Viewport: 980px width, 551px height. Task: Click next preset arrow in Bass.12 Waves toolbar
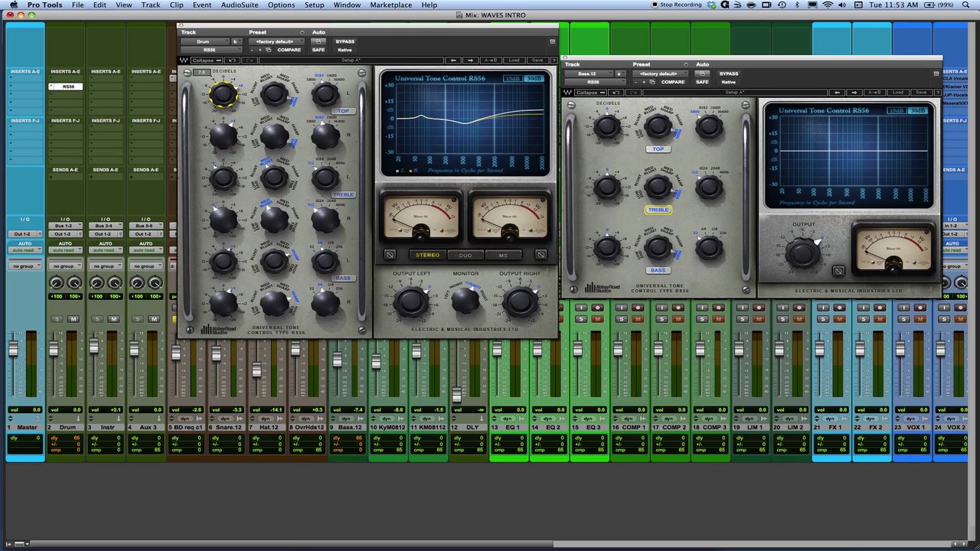click(x=854, y=93)
